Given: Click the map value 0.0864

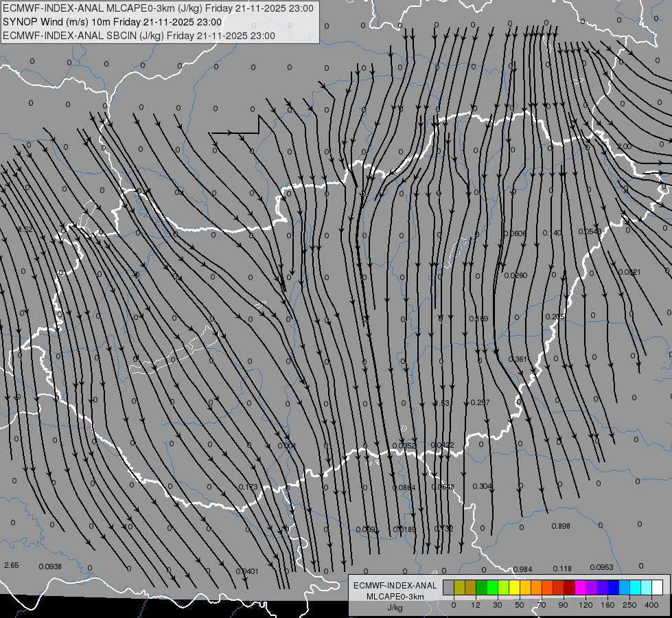Looking at the screenshot, I should pyautogui.click(x=404, y=488).
